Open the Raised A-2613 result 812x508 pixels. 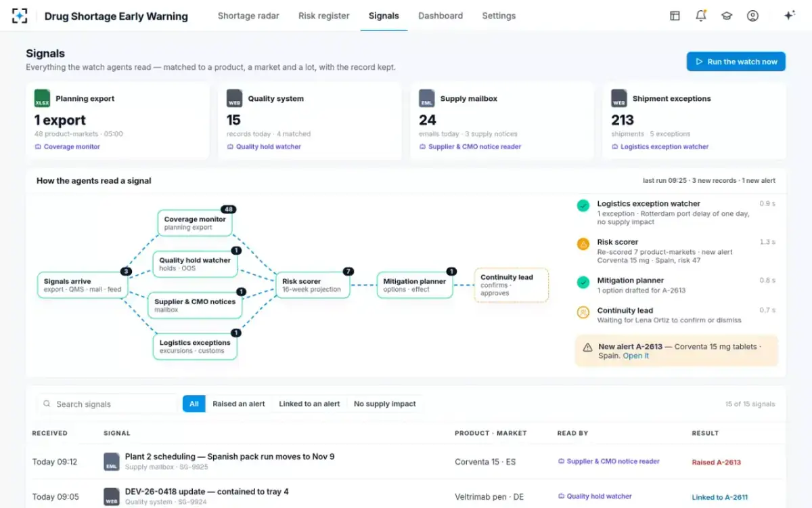pos(716,462)
